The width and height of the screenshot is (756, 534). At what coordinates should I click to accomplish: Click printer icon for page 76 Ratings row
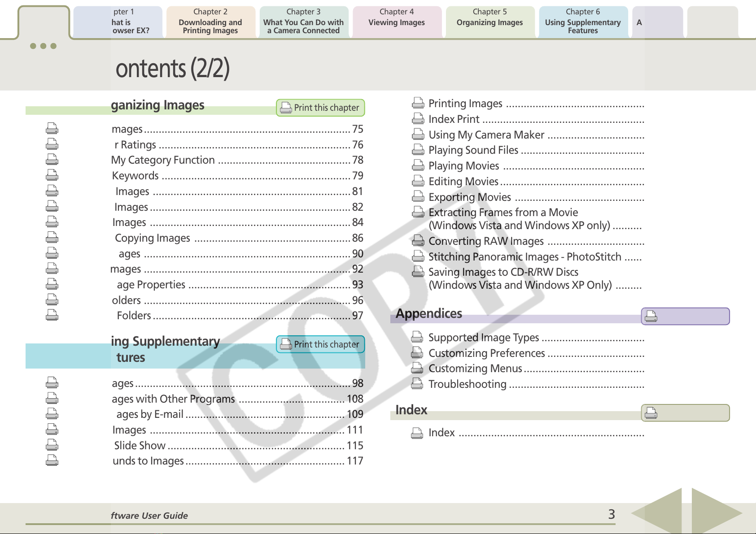(52, 144)
